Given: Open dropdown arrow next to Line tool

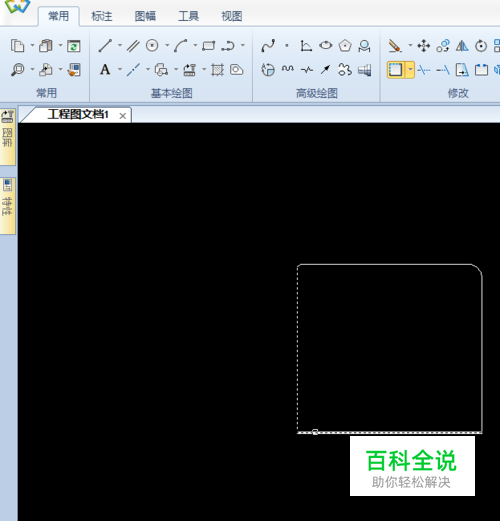Looking at the screenshot, I should [120, 45].
